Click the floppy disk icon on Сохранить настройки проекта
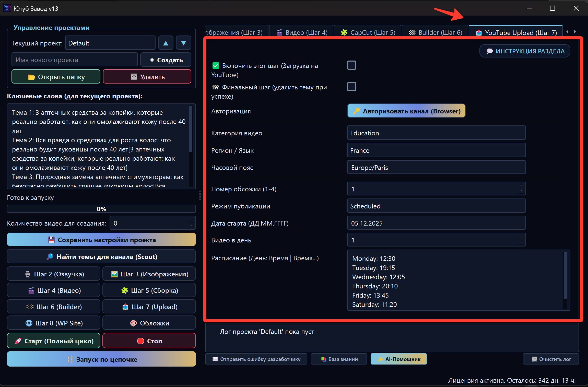588x387 pixels. coord(51,240)
